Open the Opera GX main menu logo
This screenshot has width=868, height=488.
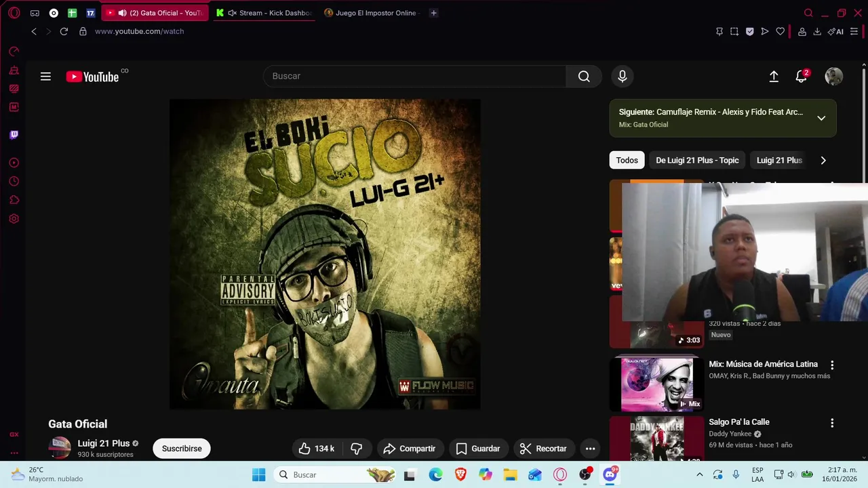click(x=14, y=13)
